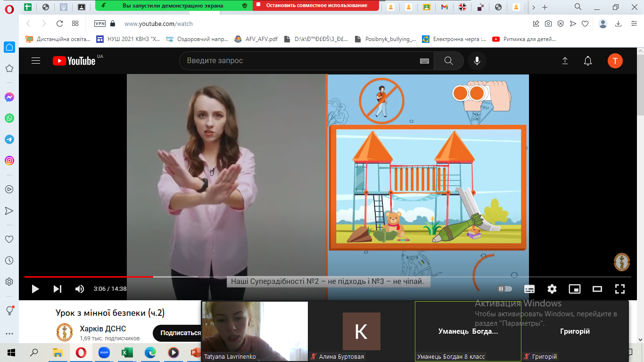The width and height of the screenshot is (644, 362).
Task: Toggle the autoplay switch in player
Action: point(505,289)
